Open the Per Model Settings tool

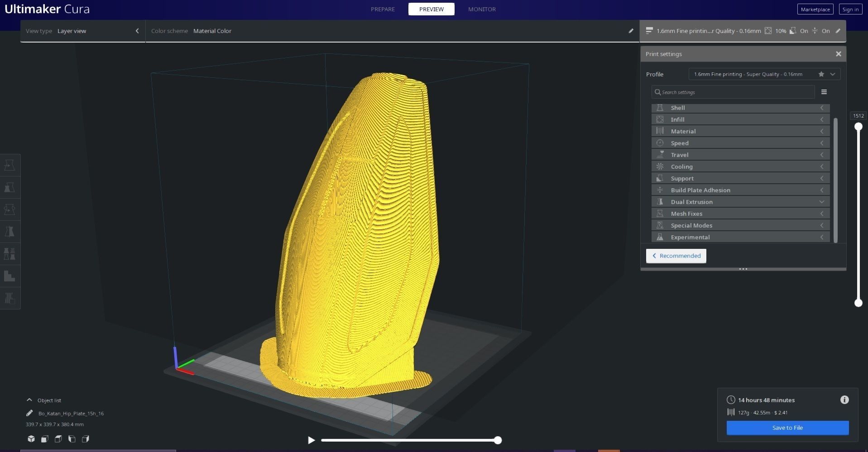(10, 254)
